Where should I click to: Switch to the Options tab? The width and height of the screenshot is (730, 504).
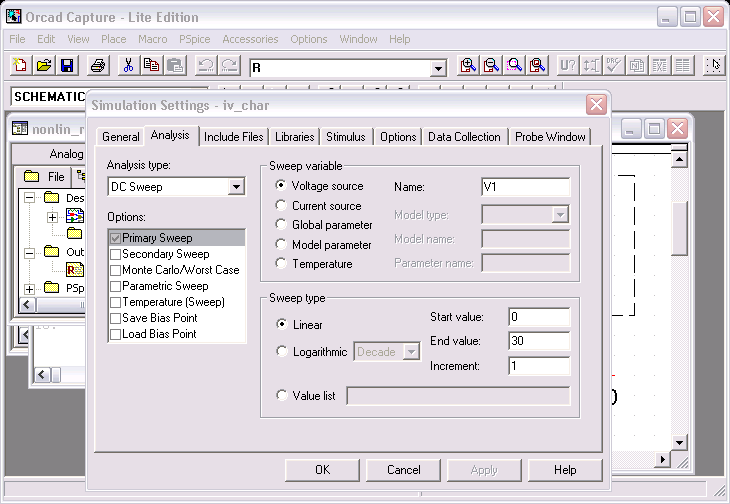pos(398,137)
